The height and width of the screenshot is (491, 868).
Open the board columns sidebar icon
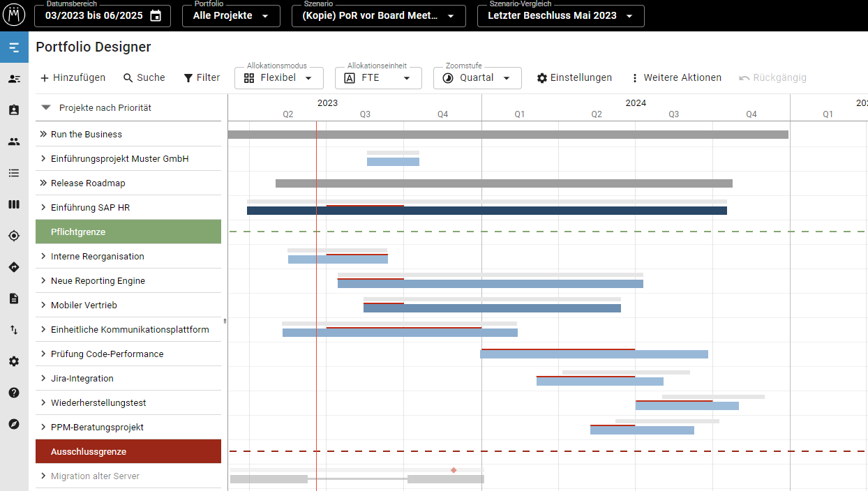[14, 204]
